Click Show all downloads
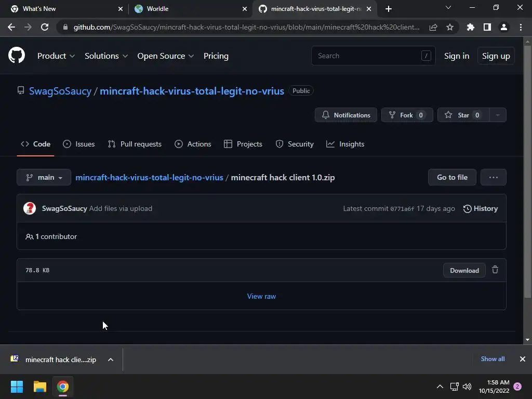 (493, 359)
